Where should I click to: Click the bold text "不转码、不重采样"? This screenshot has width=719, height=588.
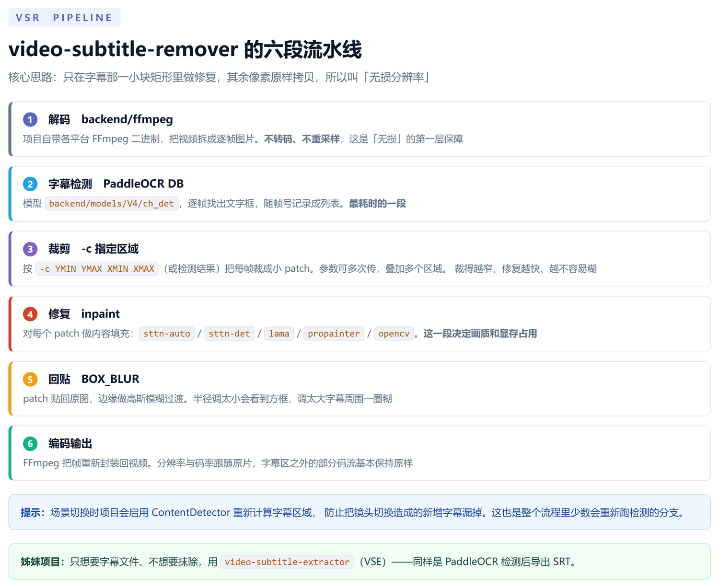[302, 139]
